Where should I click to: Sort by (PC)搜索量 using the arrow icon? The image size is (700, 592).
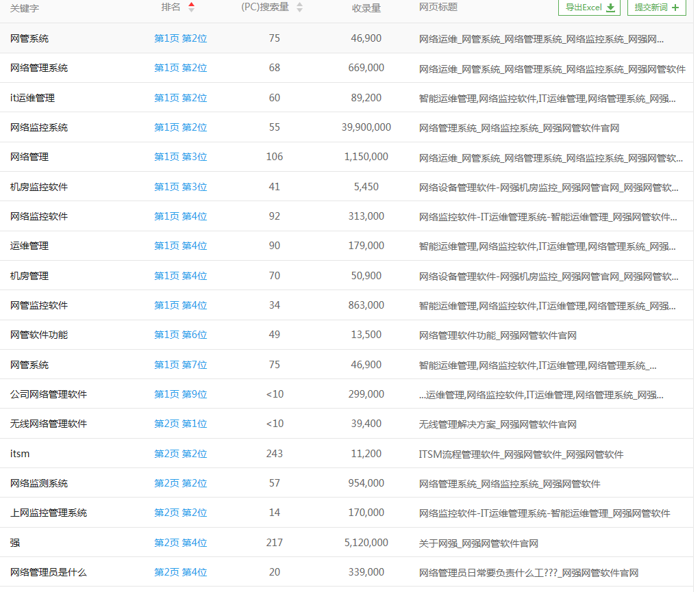299,7
